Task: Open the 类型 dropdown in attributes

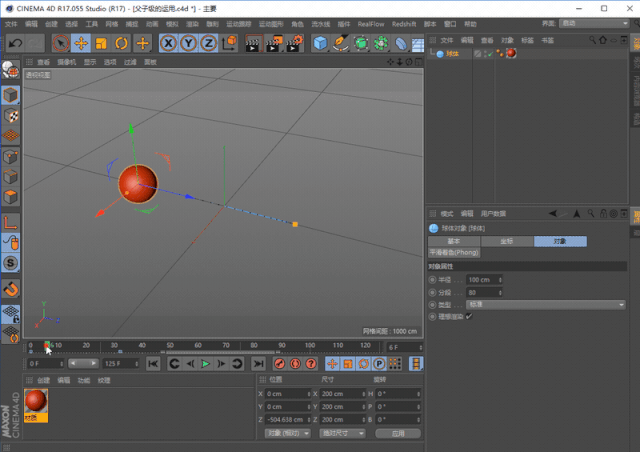Action: (x=546, y=305)
